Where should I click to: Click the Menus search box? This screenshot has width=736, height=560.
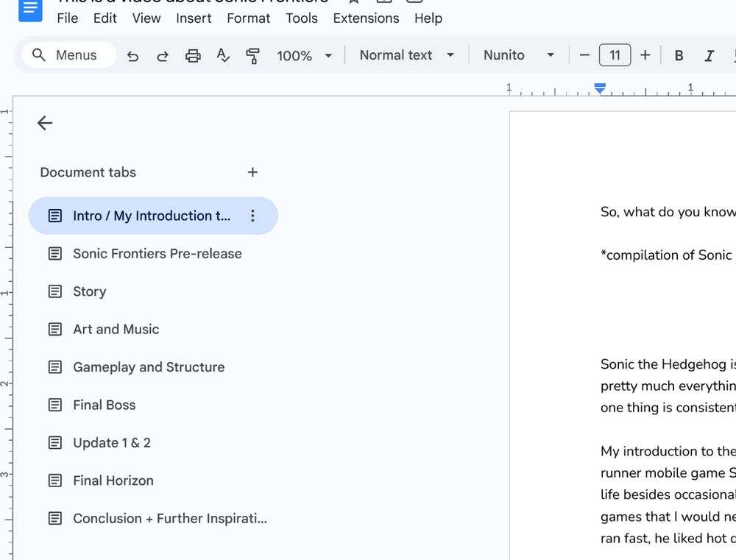coord(69,55)
